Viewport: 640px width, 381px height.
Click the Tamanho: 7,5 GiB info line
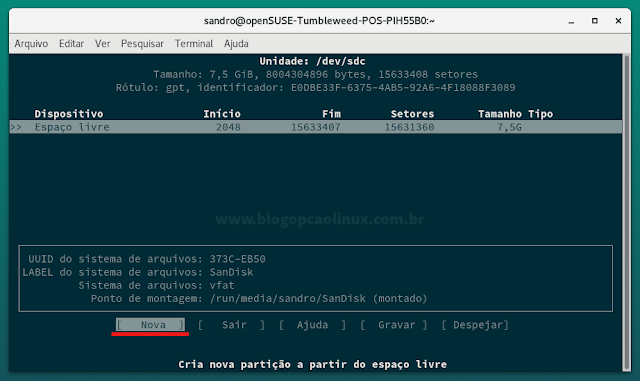[x=316, y=74]
